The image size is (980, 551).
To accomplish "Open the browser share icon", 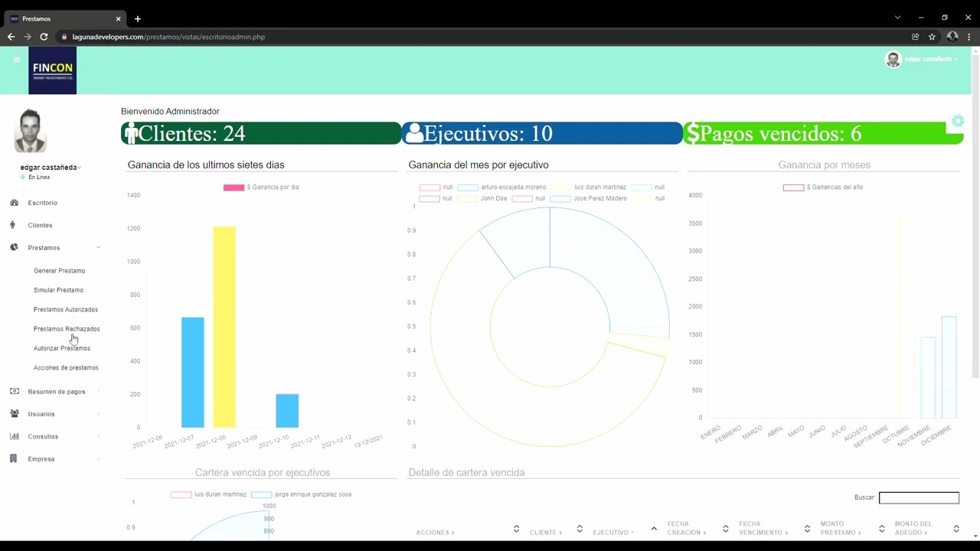I will [915, 37].
